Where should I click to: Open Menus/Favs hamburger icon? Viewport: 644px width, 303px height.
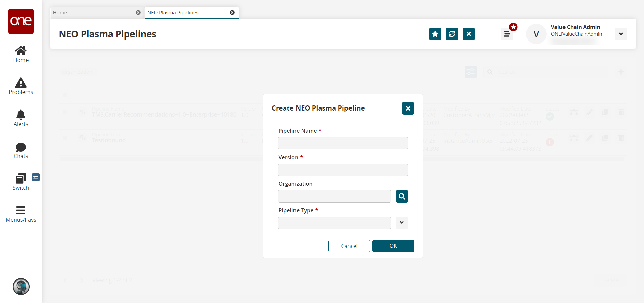21,211
